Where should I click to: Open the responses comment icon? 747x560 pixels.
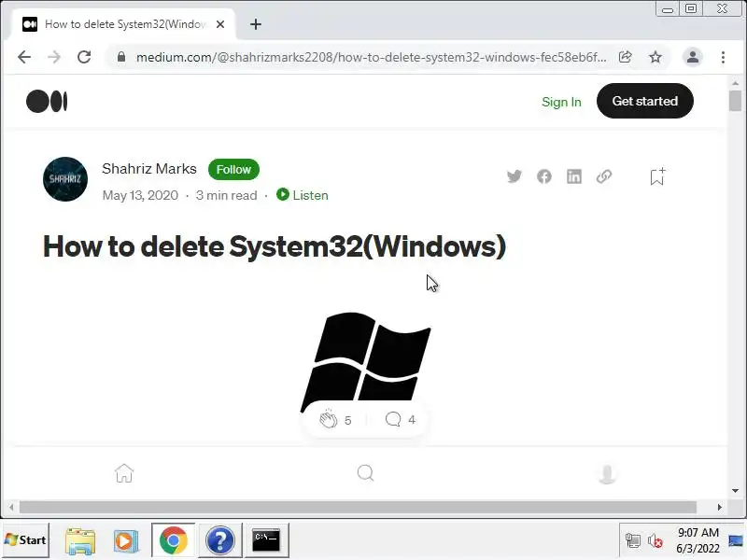click(x=393, y=419)
